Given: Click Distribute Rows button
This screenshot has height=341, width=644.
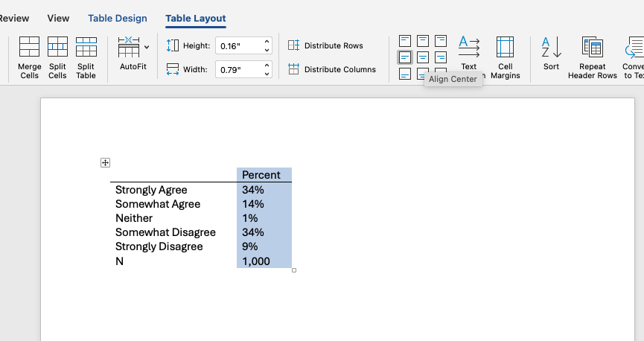Looking at the screenshot, I should point(325,46).
